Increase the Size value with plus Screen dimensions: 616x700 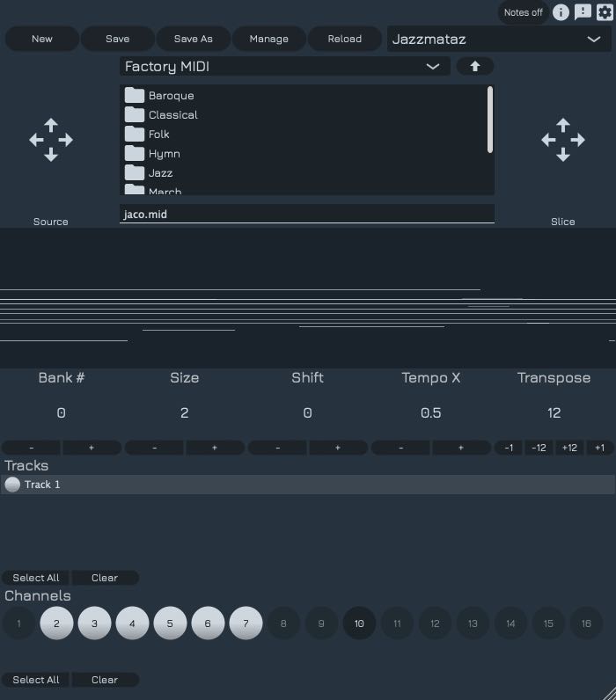point(215,448)
